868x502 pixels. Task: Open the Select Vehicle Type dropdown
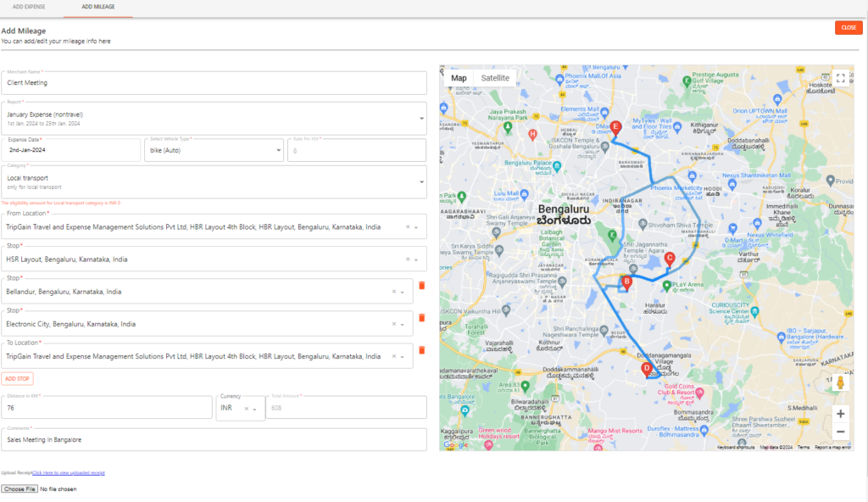coord(214,150)
